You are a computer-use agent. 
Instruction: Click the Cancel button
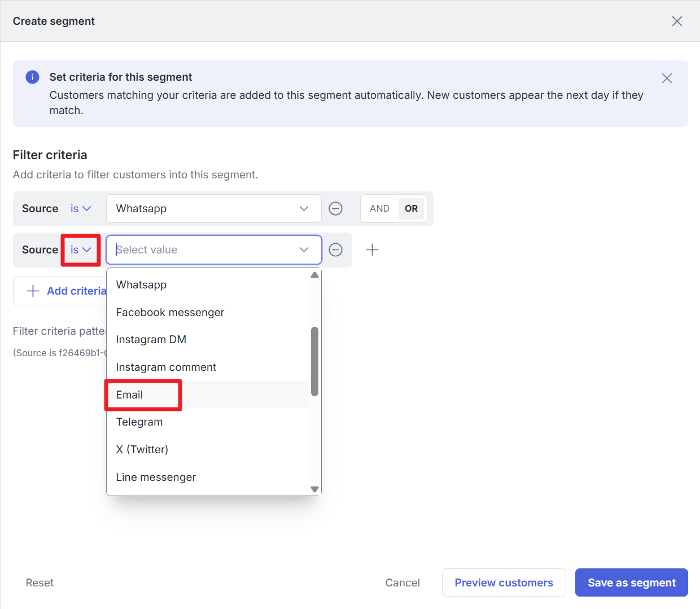point(403,583)
